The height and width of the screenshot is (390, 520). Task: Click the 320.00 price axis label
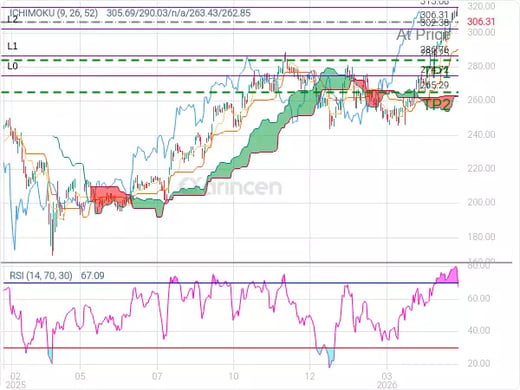coord(481,6)
